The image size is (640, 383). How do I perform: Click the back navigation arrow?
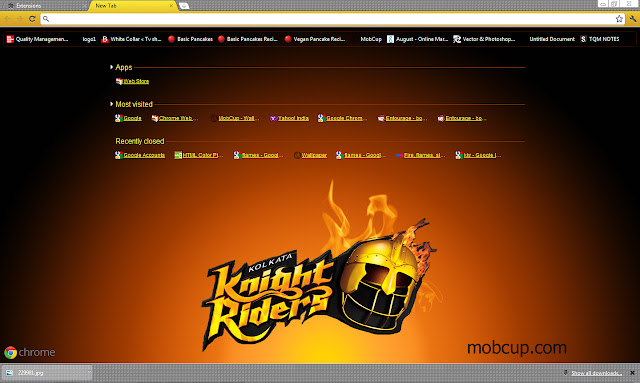8,19
